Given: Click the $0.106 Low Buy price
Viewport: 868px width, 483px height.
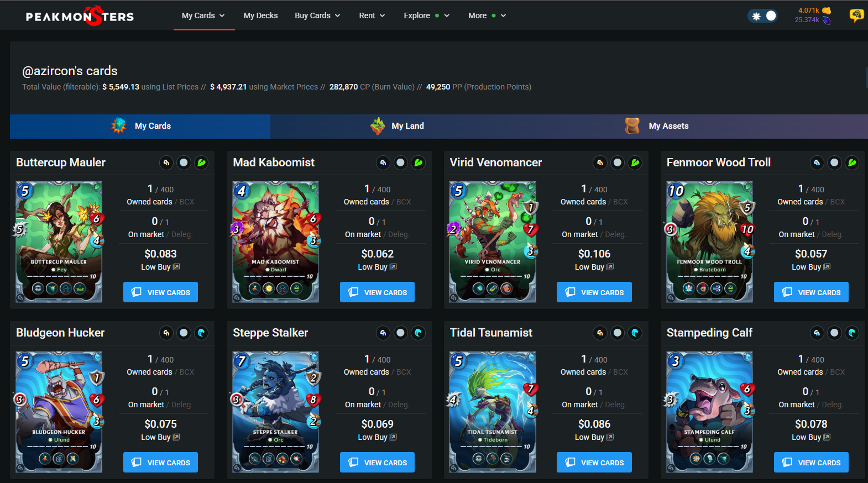Looking at the screenshot, I should click(x=594, y=254).
